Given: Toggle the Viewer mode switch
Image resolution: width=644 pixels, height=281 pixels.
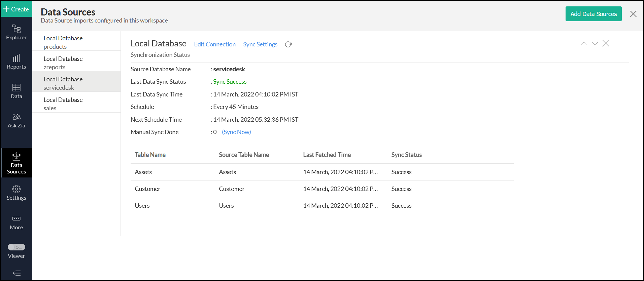Looking at the screenshot, I should tap(16, 247).
